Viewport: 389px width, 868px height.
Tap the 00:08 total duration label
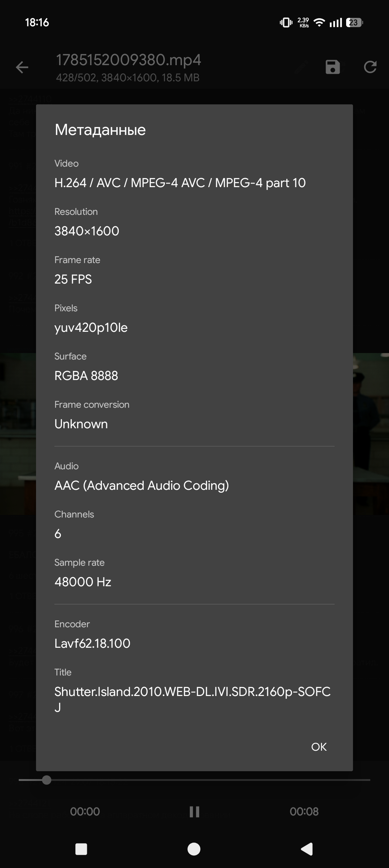coord(304,812)
